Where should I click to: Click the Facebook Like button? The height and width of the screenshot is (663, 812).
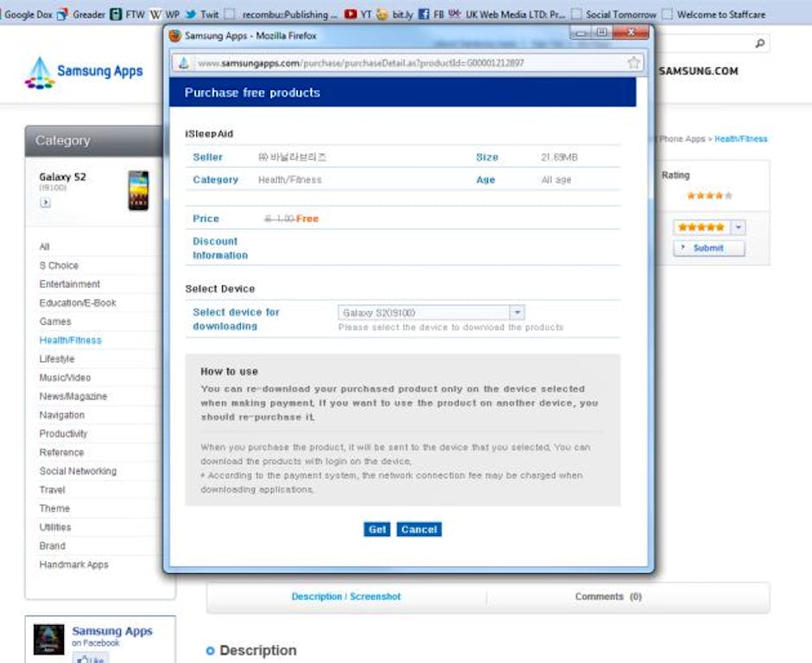(x=90, y=660)
